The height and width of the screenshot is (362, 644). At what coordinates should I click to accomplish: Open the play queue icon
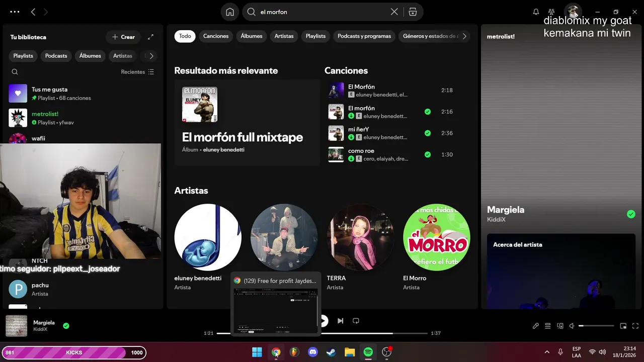point(548,326)
